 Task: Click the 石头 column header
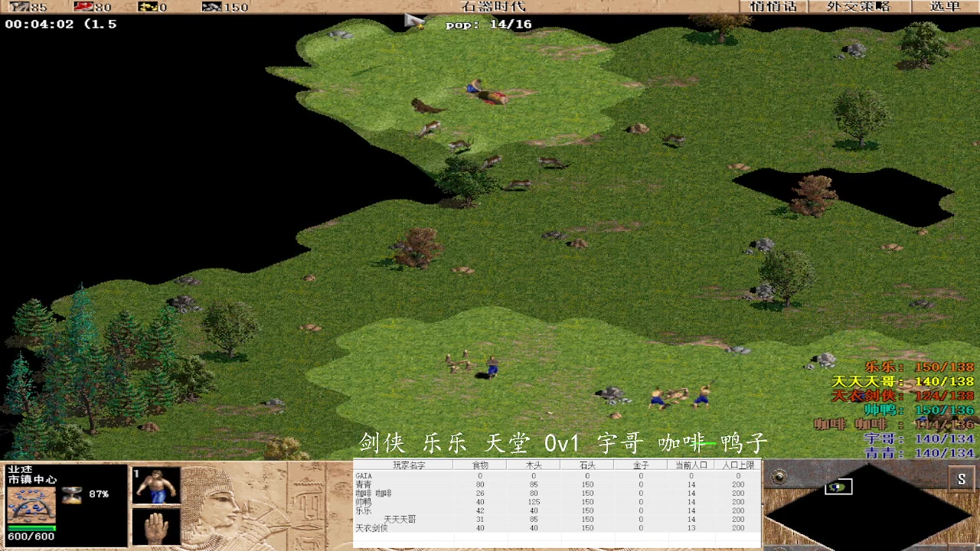coord(587,465)
